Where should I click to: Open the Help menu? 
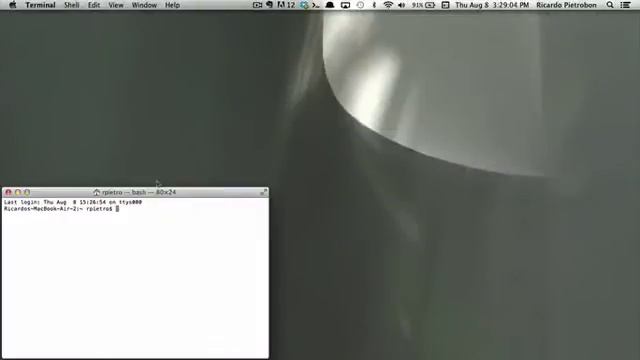pos(172,5)
